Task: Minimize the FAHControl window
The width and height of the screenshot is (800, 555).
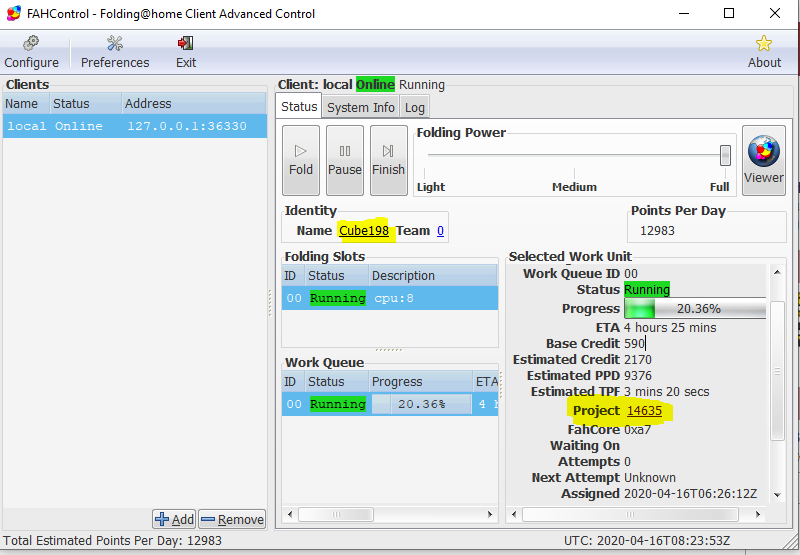Action: (684, 13)
